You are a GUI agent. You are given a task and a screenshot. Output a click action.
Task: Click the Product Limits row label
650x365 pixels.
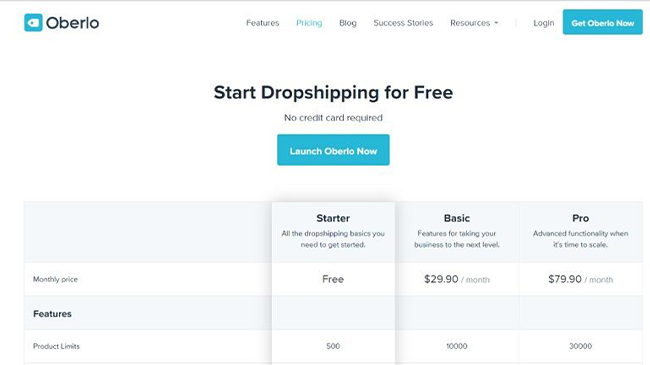point(56,346)
